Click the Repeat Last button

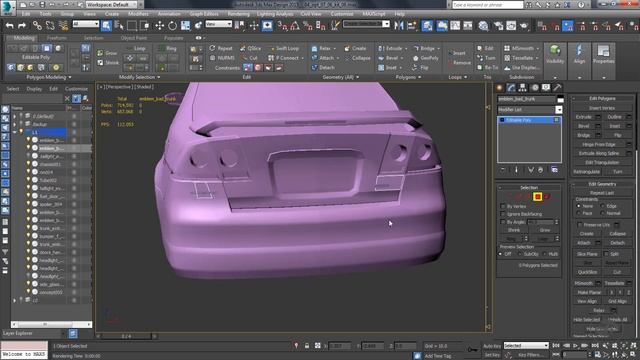(602, 193)
